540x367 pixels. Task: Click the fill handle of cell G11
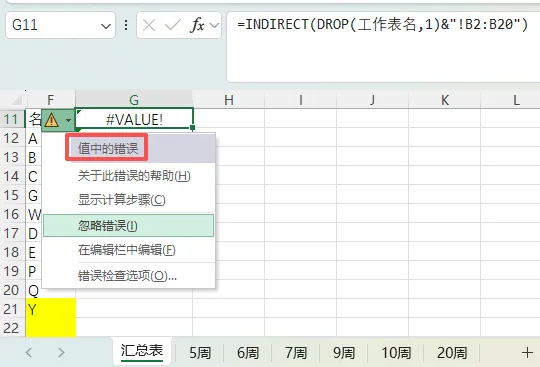click(x=193, y=128)
